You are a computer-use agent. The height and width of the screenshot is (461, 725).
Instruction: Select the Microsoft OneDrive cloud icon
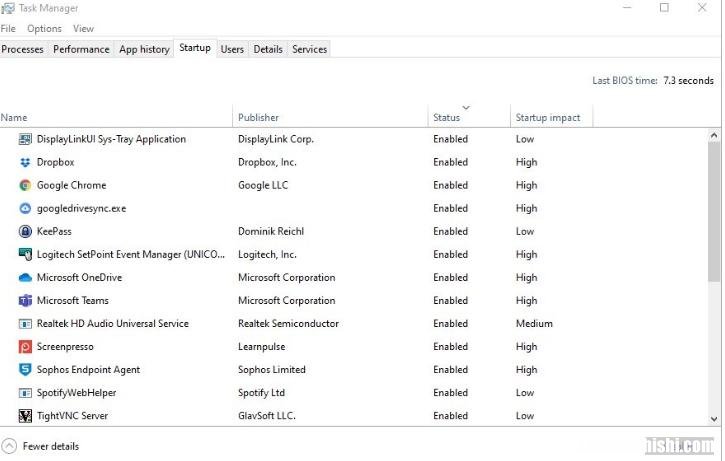25,277
